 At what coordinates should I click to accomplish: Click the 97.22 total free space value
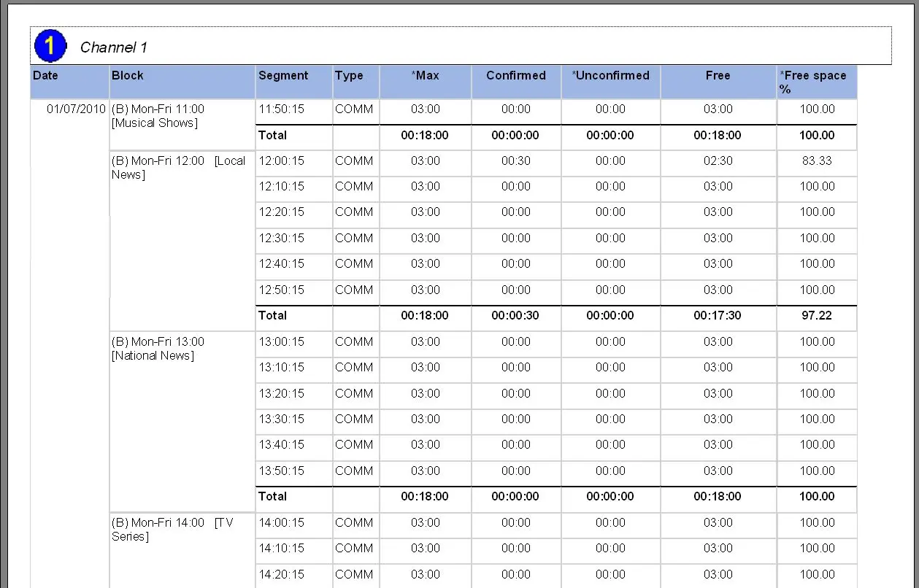(817, 316)
